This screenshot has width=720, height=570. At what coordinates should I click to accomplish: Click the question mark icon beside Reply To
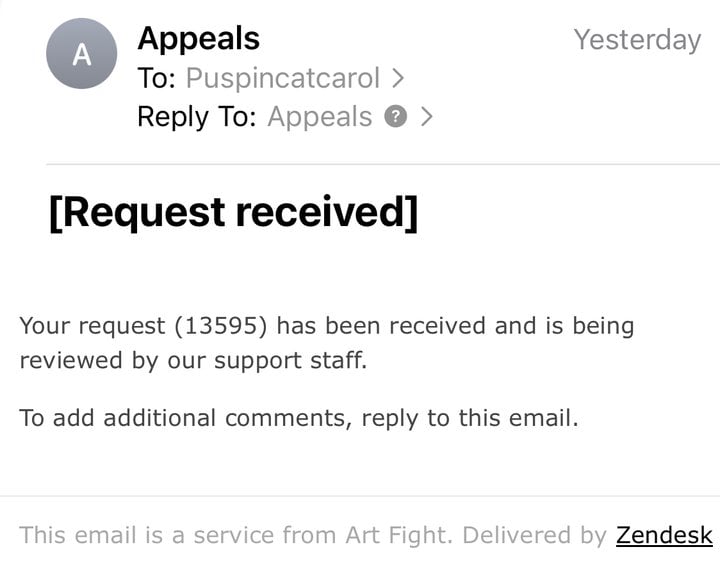tap(395, 116)
